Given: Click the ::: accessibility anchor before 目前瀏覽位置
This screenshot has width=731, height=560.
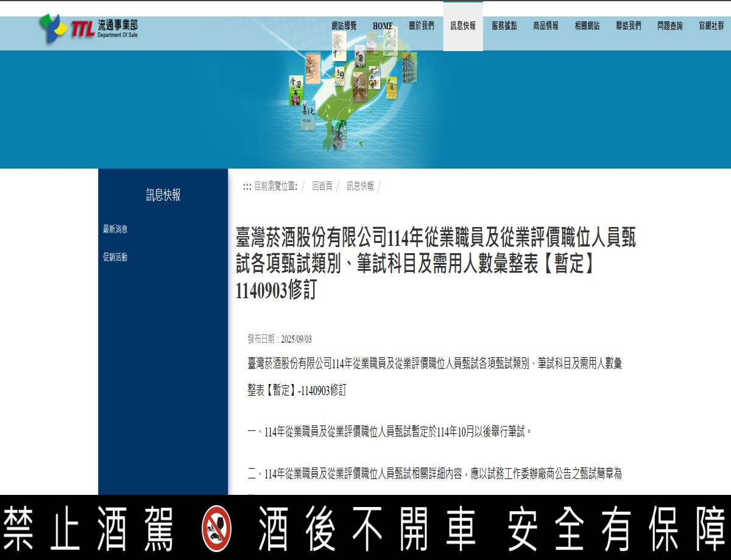Looking at the screenshot, I should pyautogui.click(x=247, y=187).
